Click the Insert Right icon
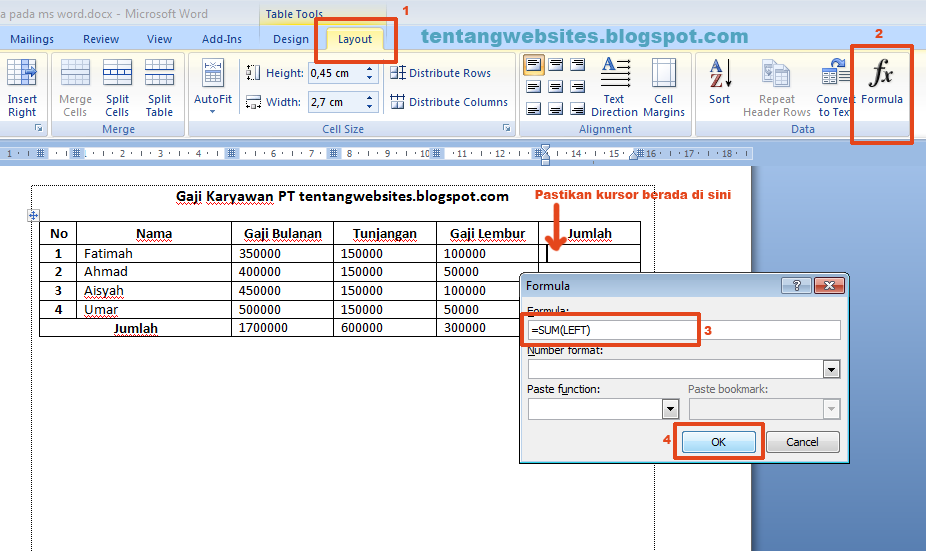 (x=21, y=88)
